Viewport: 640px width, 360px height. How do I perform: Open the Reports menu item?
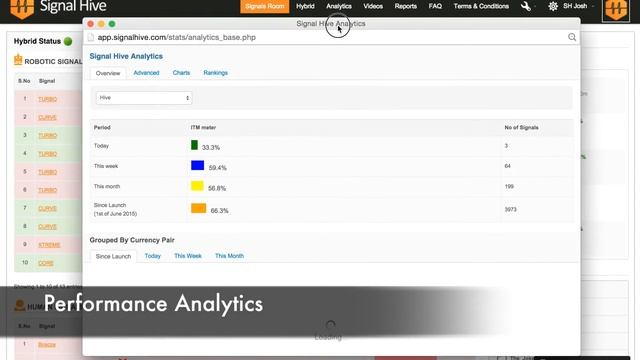click(405, 6)
